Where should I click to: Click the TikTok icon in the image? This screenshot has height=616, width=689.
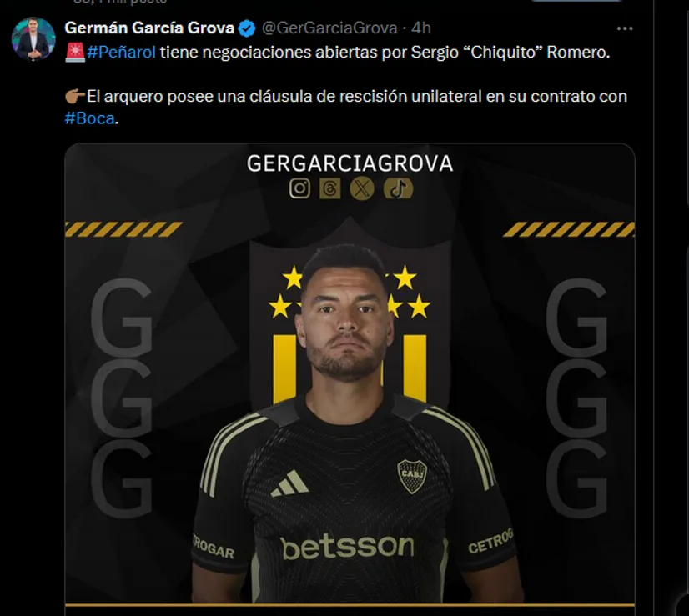point(398,188)
